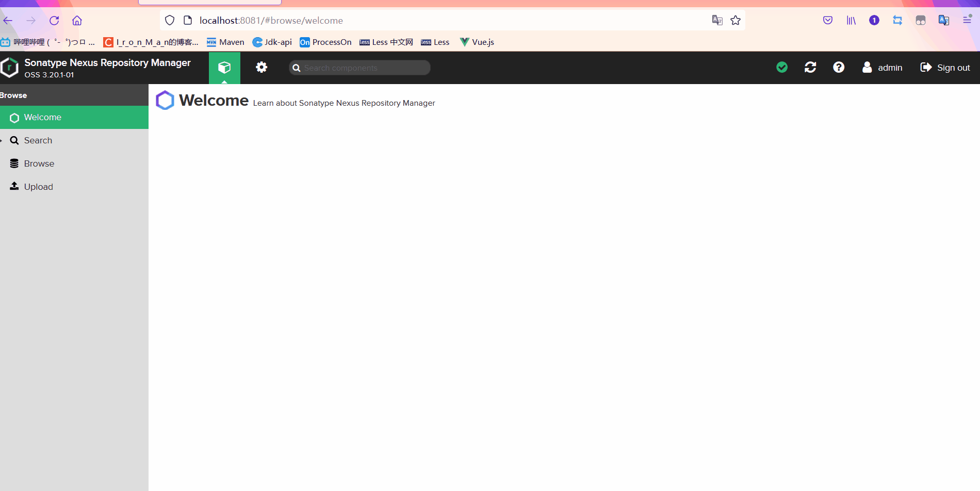Open the ProcessOn bookmark
Image resolution: width=980 pixels, height=491 pixels.
(325, 42)
